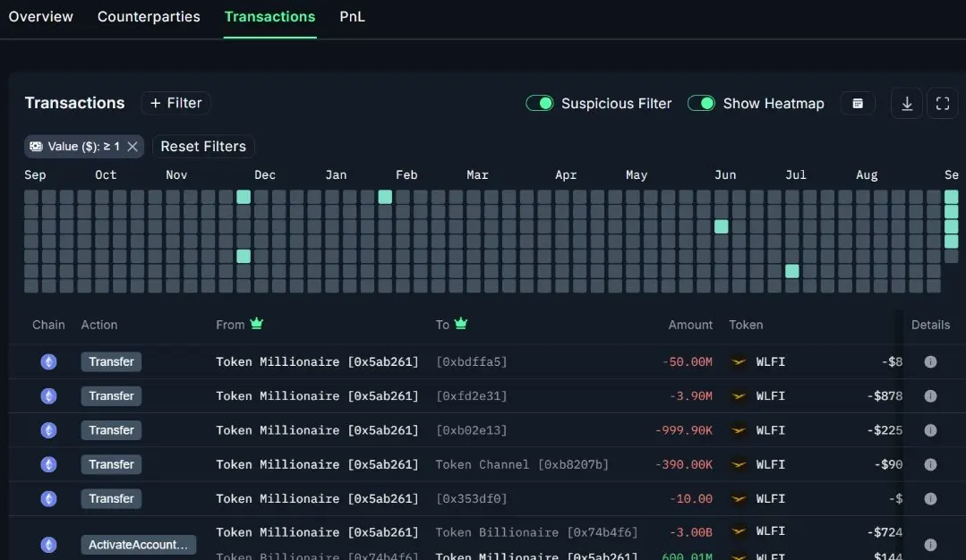This screenshot has height=560, width=966.
Task: Open the Overview tab
Action: click(x=40, y=17)
